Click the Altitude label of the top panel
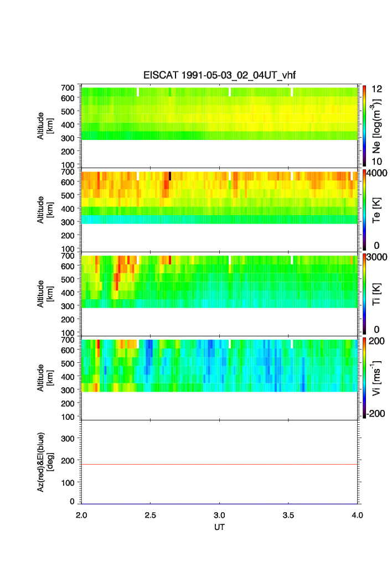Screen dimensions: 392x588 coord(40,126)
